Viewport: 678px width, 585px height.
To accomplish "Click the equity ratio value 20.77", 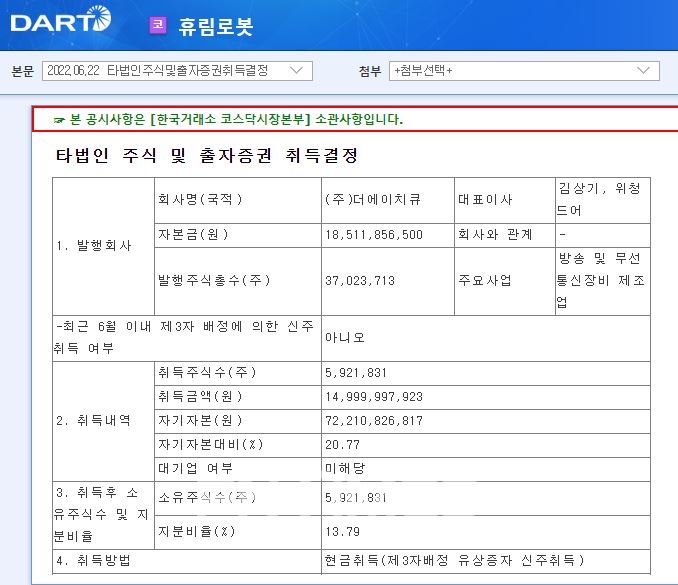I will (x=342, y=444).
